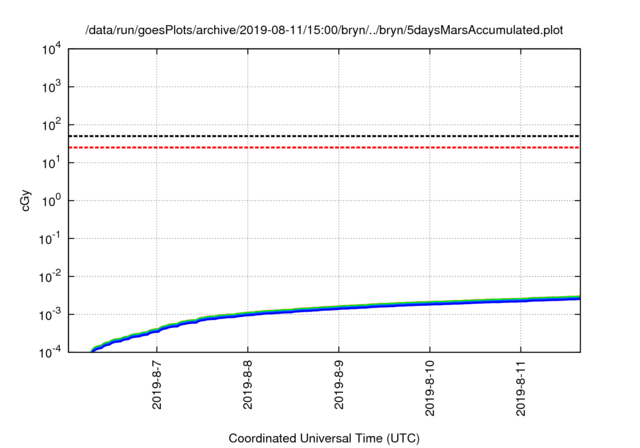640x448 pixels.
Task: Click the 10^3 y-axis tick label
Action: point(51,87)
